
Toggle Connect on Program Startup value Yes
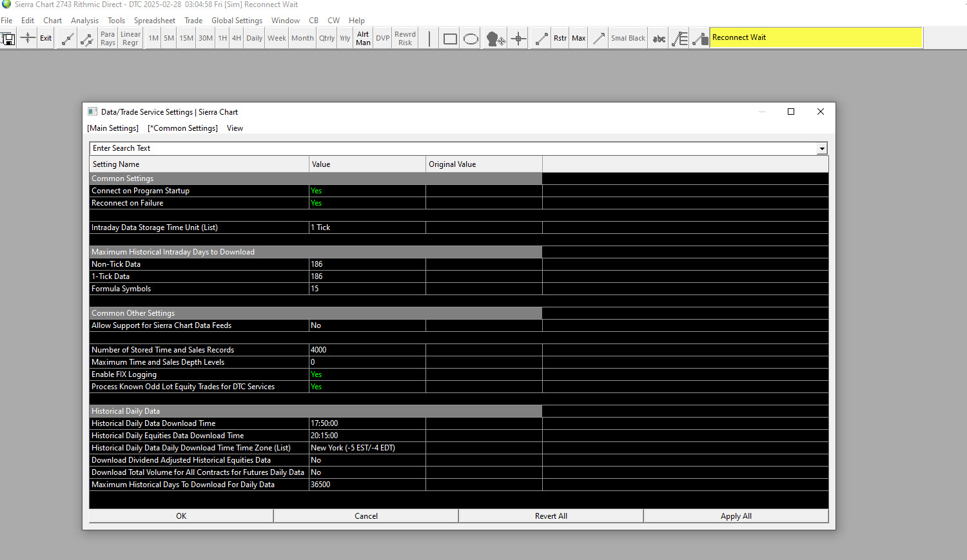coord(367,191)
